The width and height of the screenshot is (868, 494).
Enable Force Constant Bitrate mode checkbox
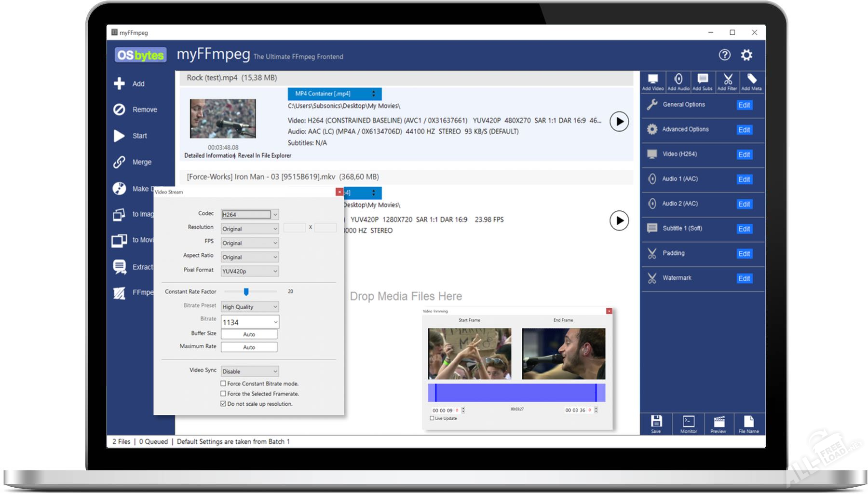coord(223,384)
